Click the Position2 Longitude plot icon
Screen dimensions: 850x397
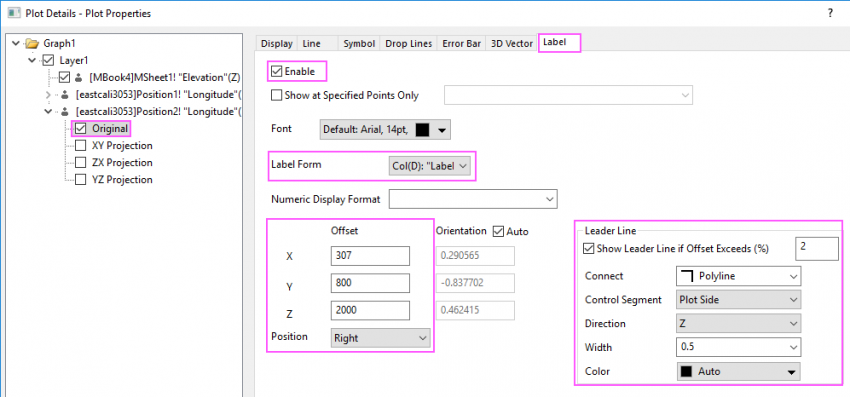point(65,111)
